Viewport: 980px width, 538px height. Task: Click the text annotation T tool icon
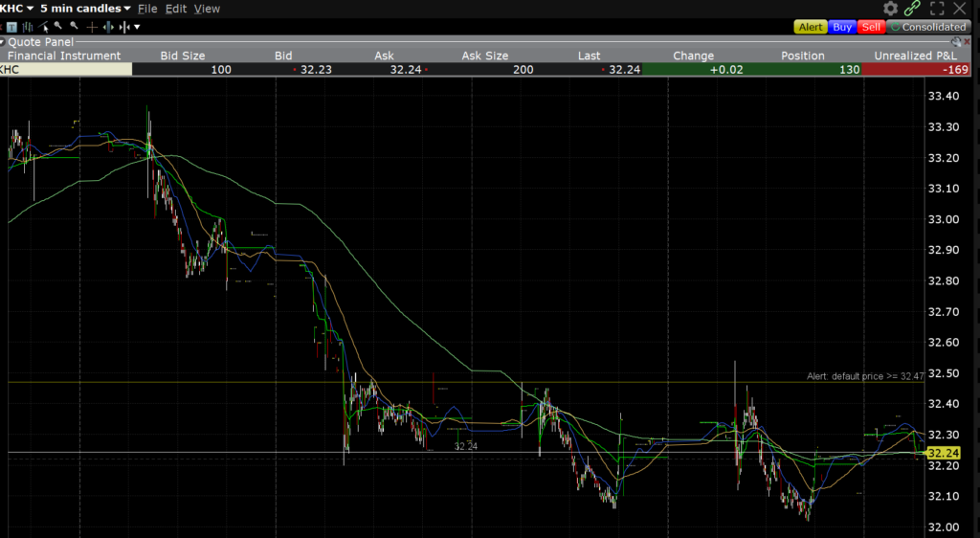11,27
